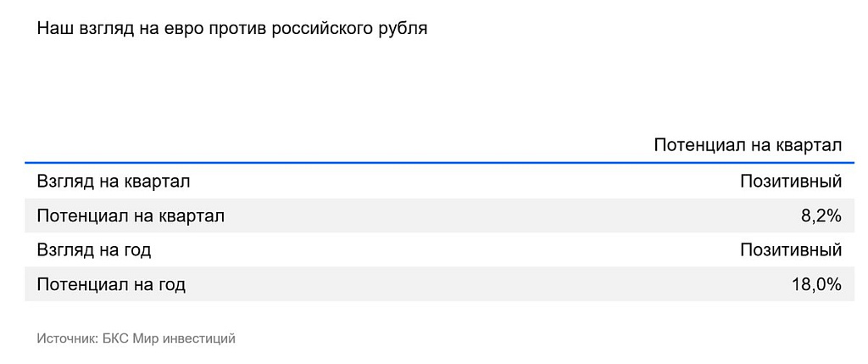Click the "Потенциал на квартал" column header
Screen dimensions: 868x364
tap(748, 145)
